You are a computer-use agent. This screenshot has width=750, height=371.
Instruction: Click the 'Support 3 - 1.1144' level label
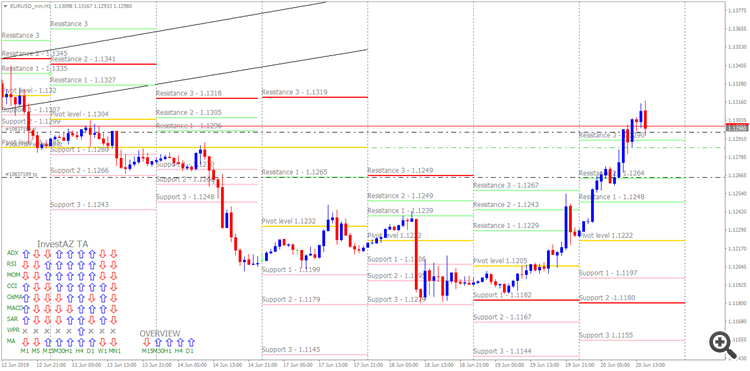[502, 351]
